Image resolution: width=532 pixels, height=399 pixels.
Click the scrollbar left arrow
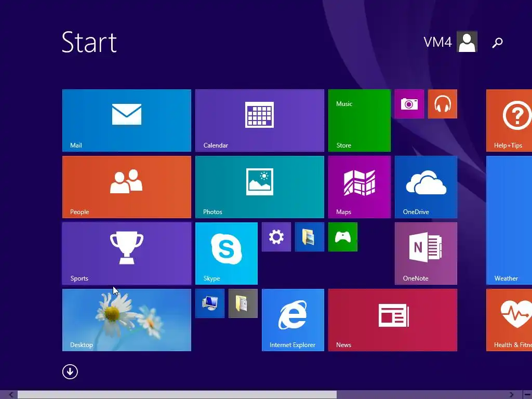pos(11,395)
